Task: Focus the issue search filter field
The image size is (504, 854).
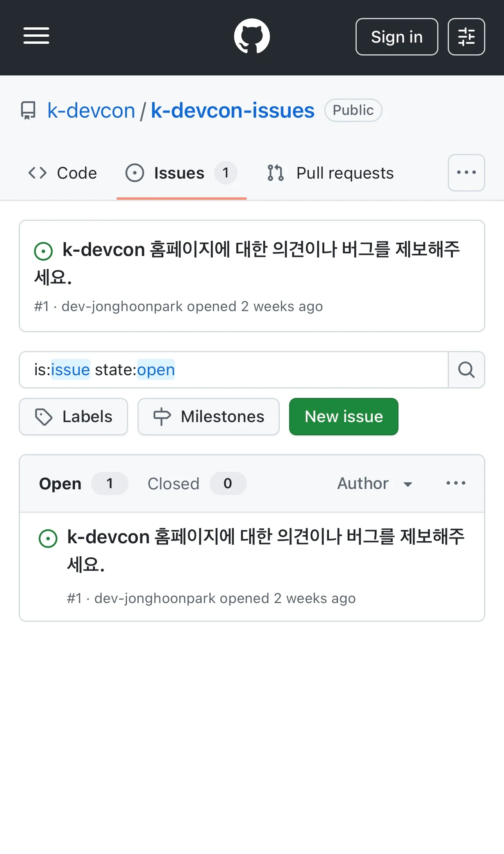Action: 234,370
